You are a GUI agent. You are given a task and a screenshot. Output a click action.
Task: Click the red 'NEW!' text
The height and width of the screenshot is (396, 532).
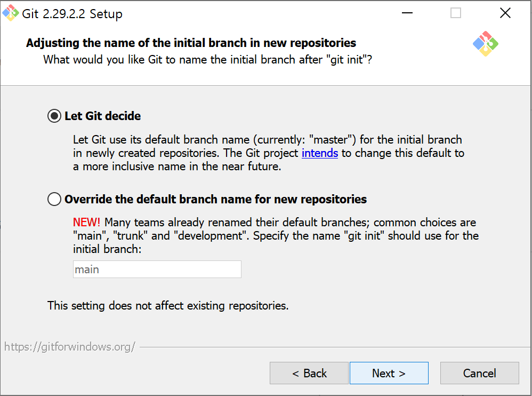point(86,223)
